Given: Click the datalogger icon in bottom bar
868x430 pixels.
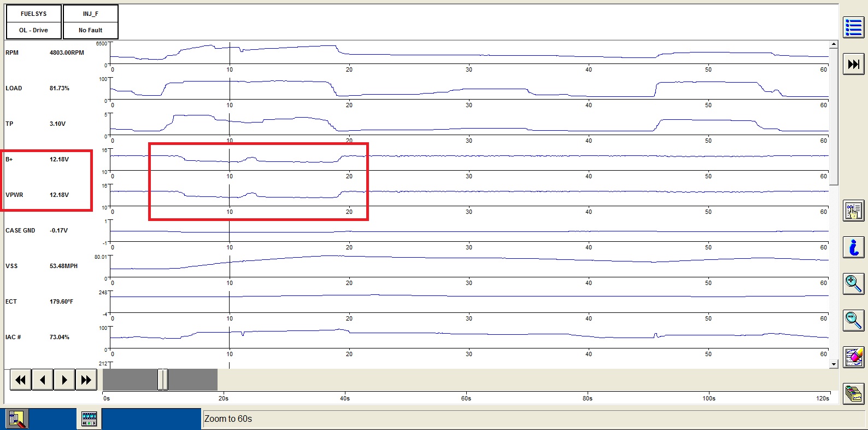Looking at the screenshot, I should [17, 419].
